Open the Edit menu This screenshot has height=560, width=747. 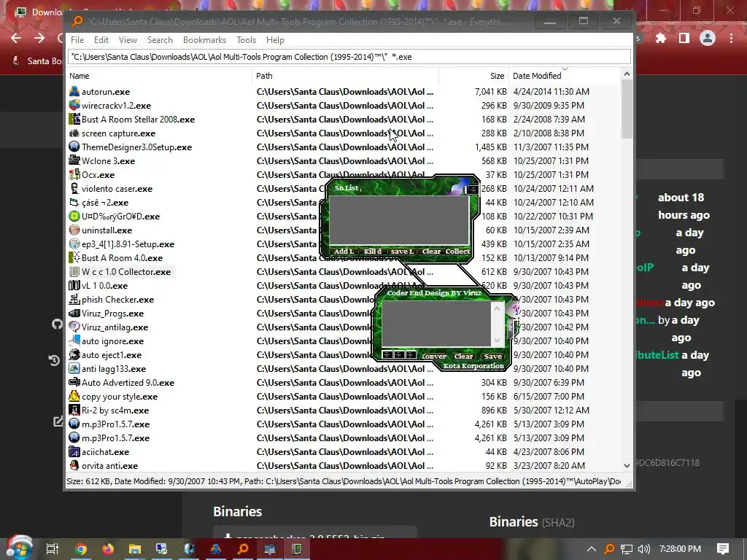101,40
